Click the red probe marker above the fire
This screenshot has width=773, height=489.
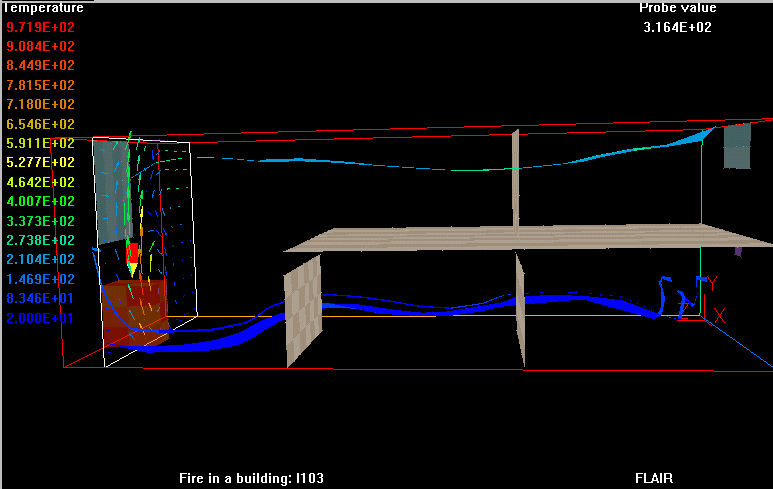pos(131,252)
